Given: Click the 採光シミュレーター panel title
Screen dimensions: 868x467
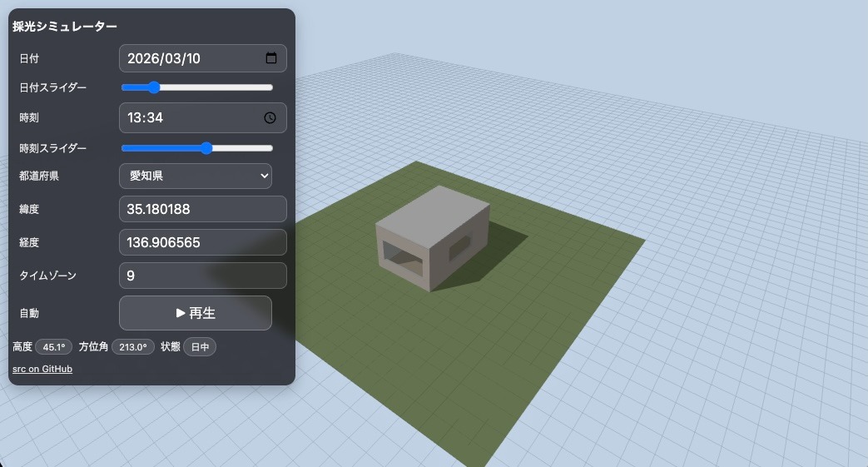Looking at the screenshot, I should pos(65,27).
